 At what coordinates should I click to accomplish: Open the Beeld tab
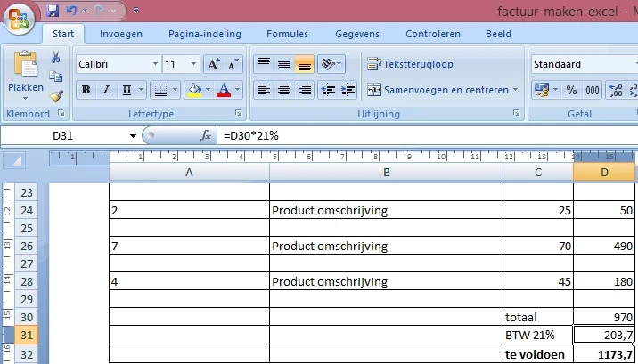(498, 34)
